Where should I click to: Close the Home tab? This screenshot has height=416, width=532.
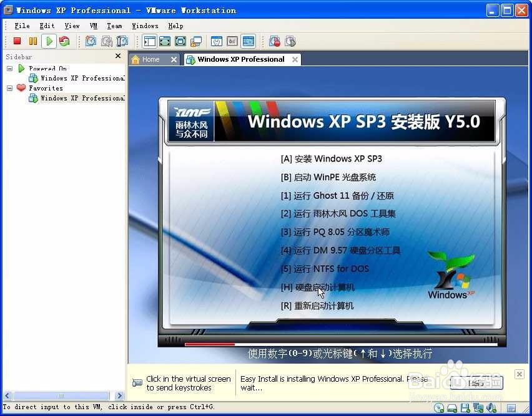point(174,60)
